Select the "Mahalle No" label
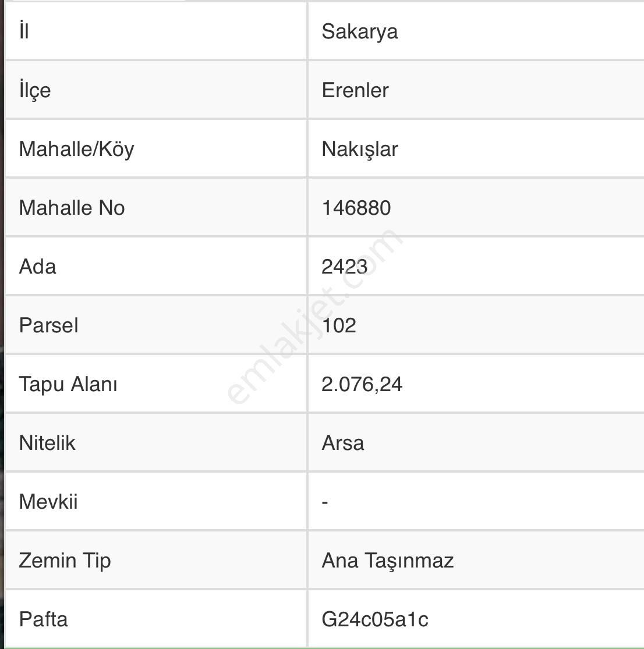 [72, 208]
